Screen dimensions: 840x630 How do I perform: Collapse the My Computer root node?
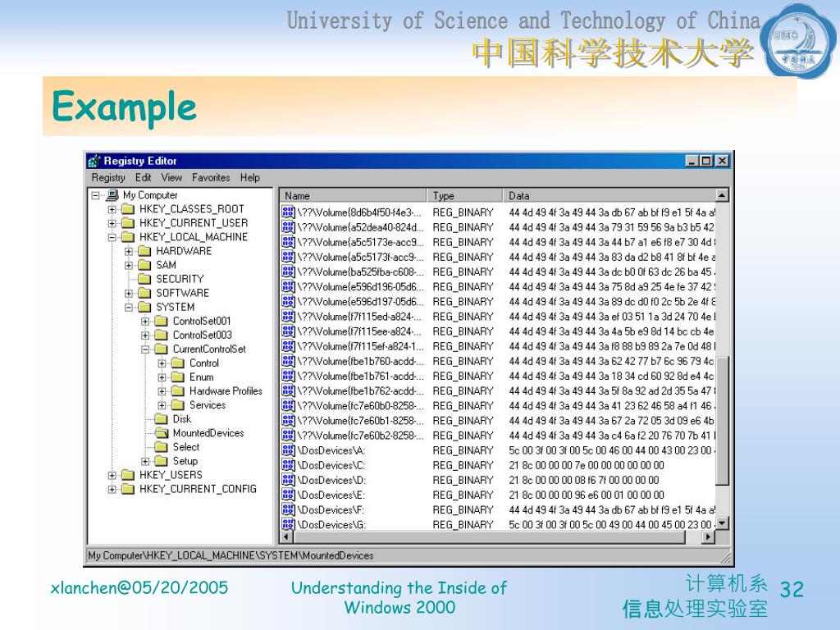95,195
